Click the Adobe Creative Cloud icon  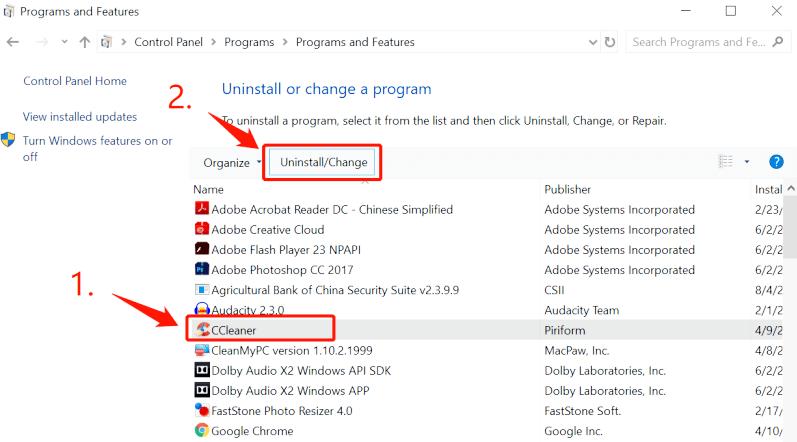coord(201,230)
